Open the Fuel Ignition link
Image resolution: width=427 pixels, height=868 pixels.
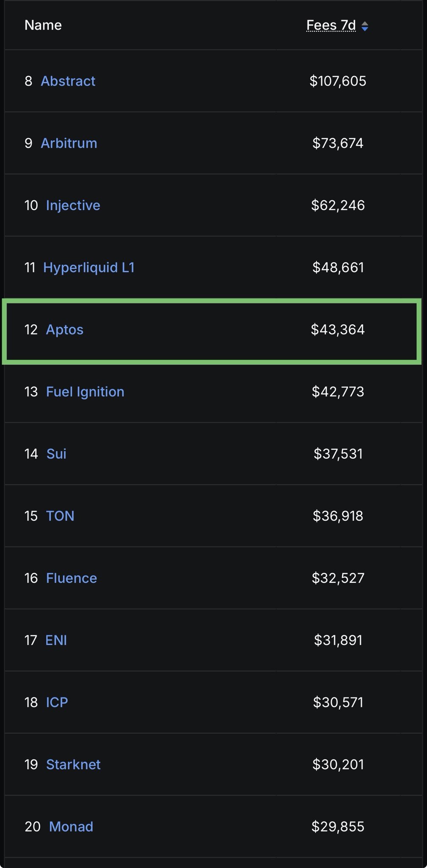click(x=85, y=392)
